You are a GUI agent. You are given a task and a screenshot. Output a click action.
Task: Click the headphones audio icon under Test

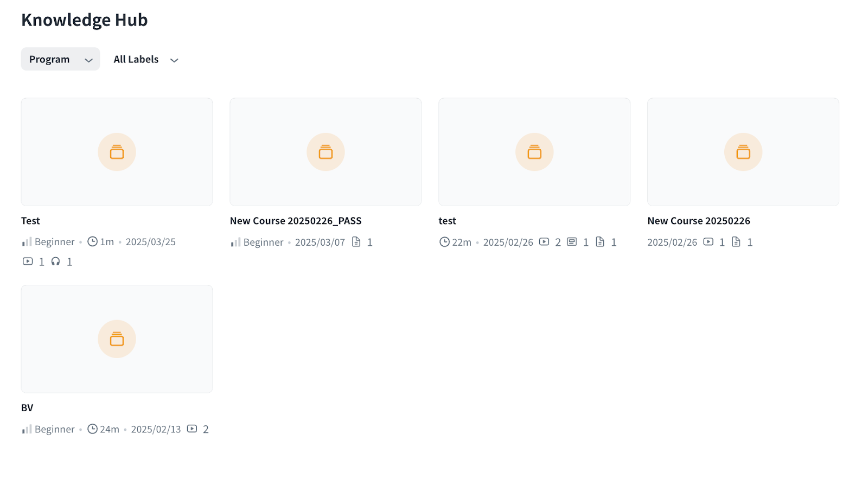tap(55, 261)
